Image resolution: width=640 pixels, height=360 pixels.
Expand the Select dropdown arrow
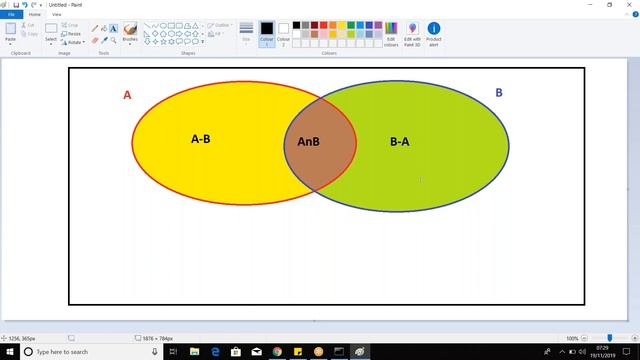tap(51, 44)
